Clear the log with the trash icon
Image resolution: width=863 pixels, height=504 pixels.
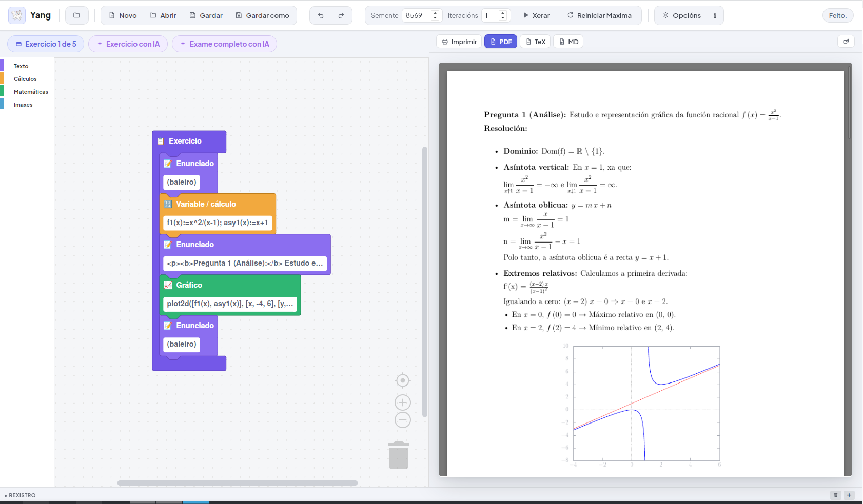coord(836,495)
